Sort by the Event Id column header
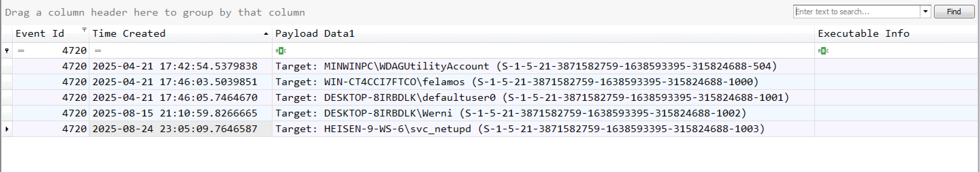 pyautogui.click(x=40, y=33)
